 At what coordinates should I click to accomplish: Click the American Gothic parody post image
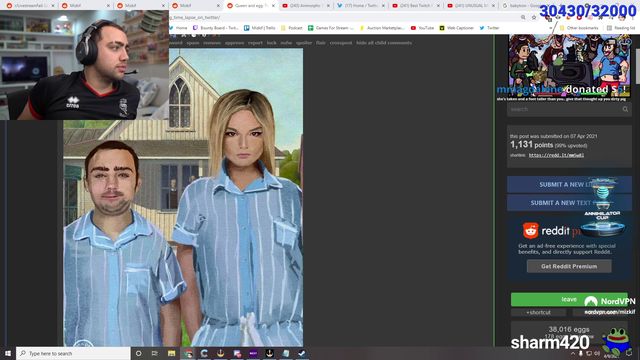(x=183, y=198)
